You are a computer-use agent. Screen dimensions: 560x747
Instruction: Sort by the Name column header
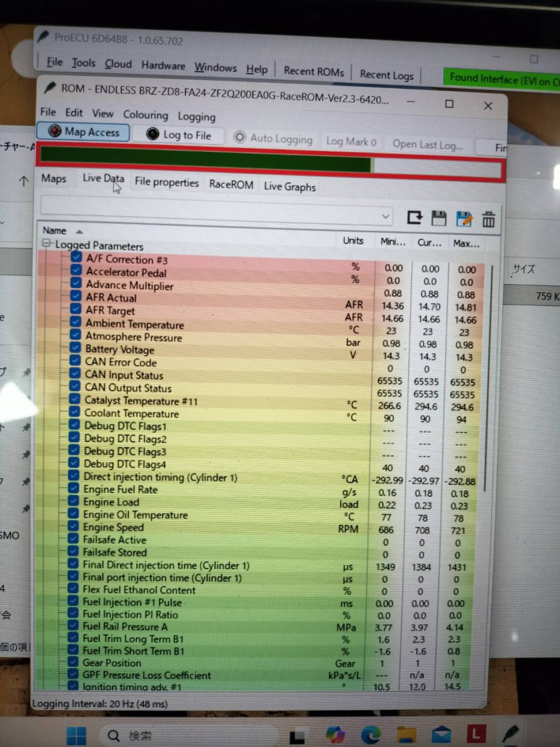(x=55, y=231)
